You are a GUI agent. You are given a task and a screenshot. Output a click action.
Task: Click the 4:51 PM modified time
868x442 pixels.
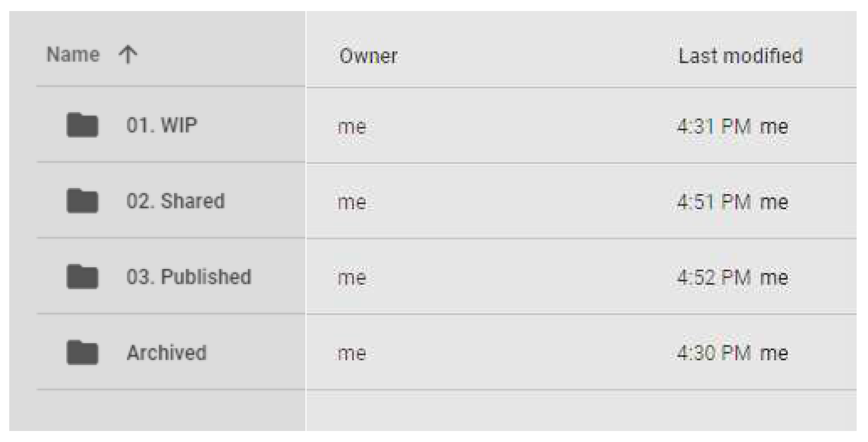click(x=714, y=202)
